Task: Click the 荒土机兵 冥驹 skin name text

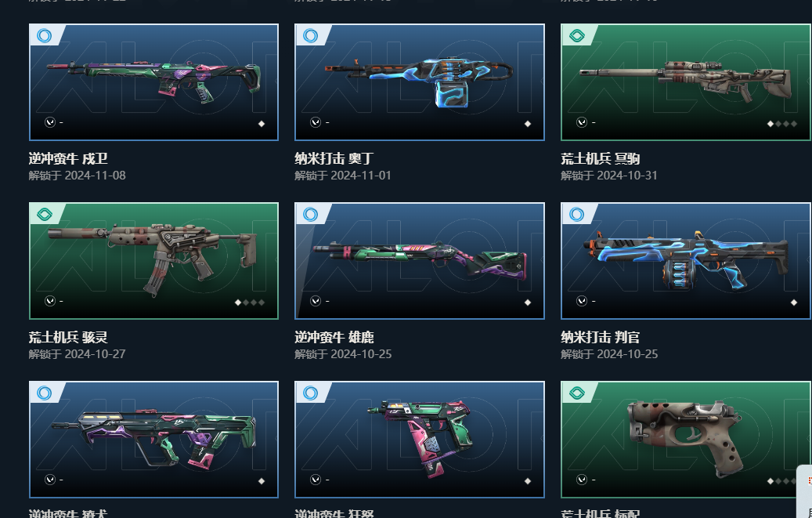Action: coord(601,158)
